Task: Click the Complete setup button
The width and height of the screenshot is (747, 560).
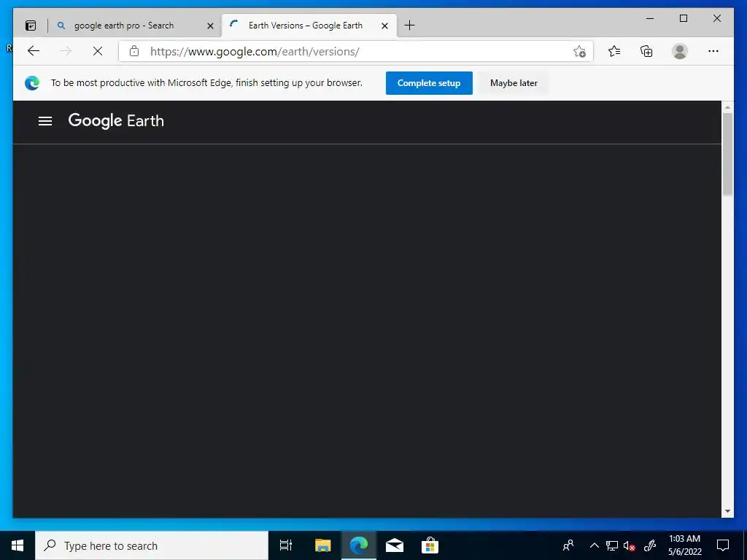Action: (429, 83)
